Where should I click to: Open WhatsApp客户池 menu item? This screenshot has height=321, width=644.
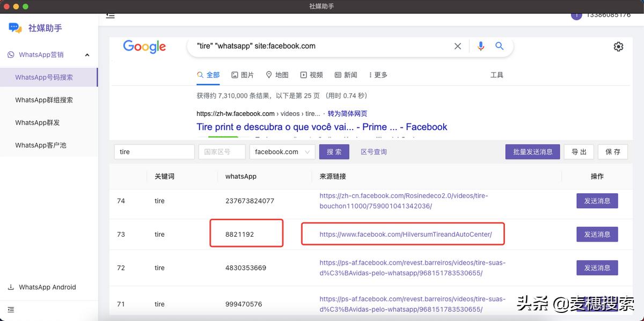tap(41, 145)
